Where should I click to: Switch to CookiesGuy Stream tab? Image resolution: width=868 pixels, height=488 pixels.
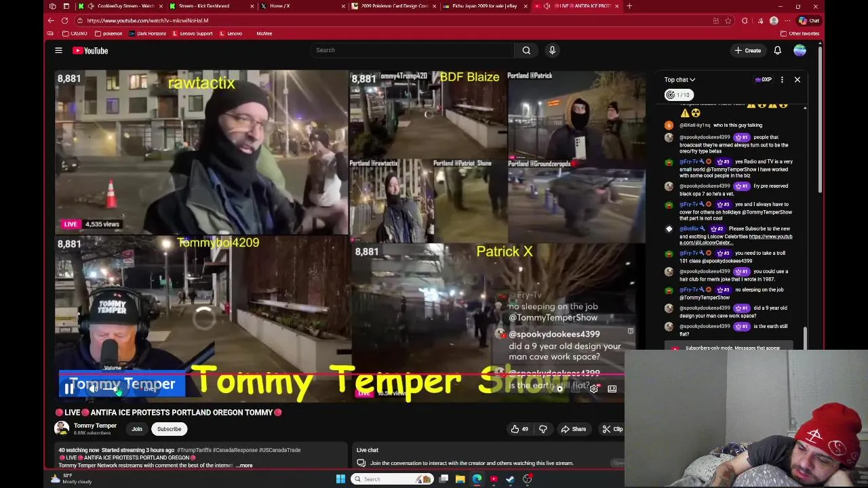click(120, 6)
